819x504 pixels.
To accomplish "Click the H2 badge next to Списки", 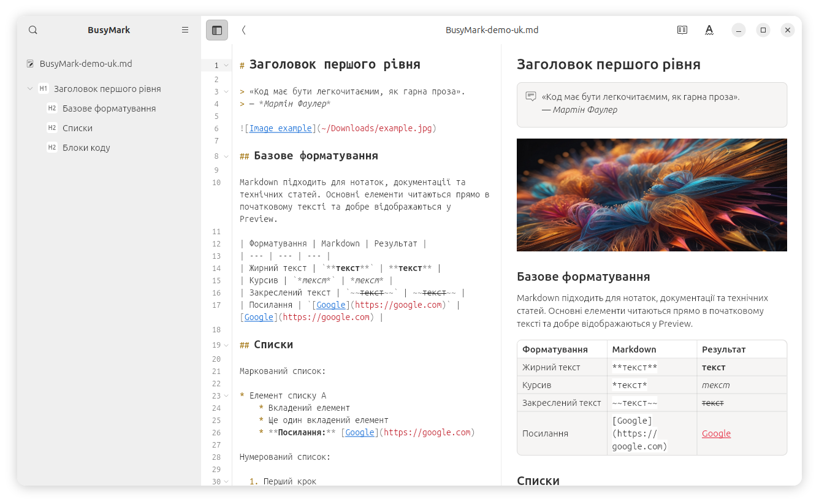I will (52, 128).
